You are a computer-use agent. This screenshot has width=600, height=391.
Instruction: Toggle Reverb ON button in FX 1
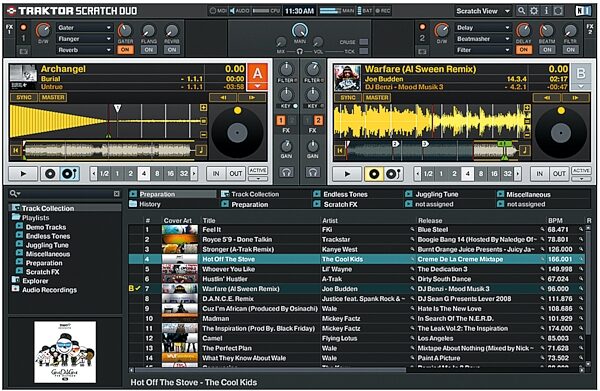click(x=172, y=50)
